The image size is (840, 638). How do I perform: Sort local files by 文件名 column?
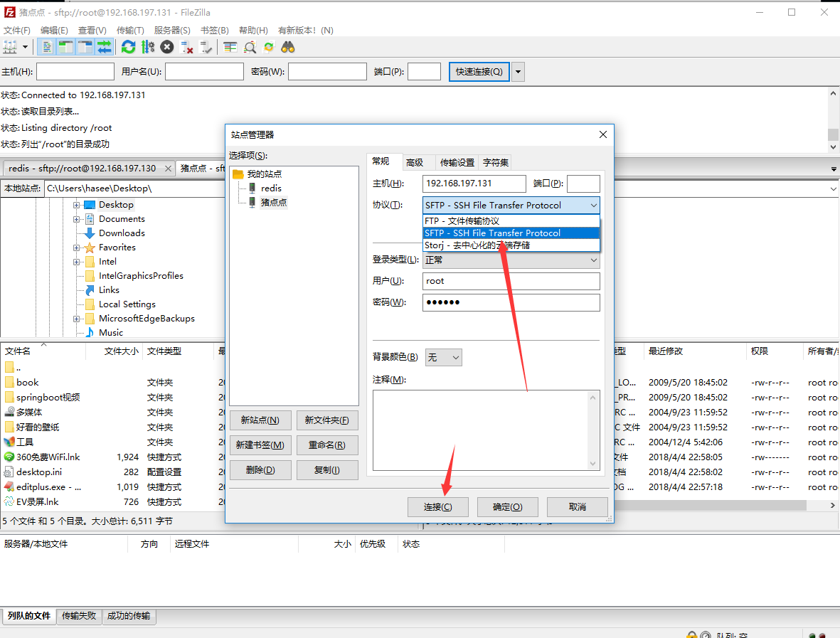[x=43, y=351]
